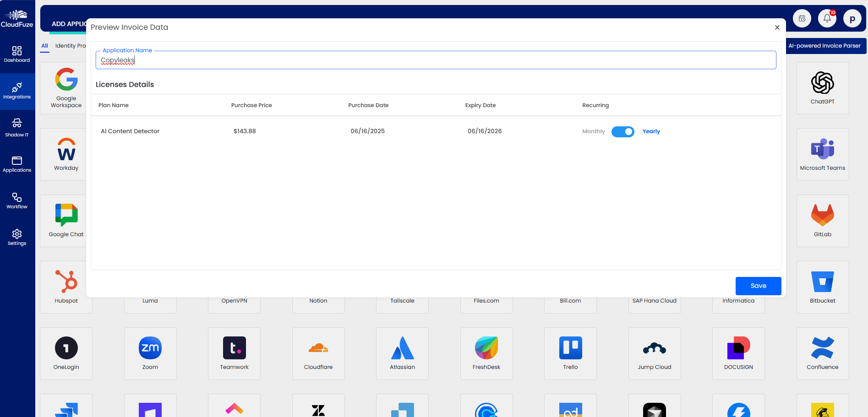Open Settings from the sidebar

point(17,237)
